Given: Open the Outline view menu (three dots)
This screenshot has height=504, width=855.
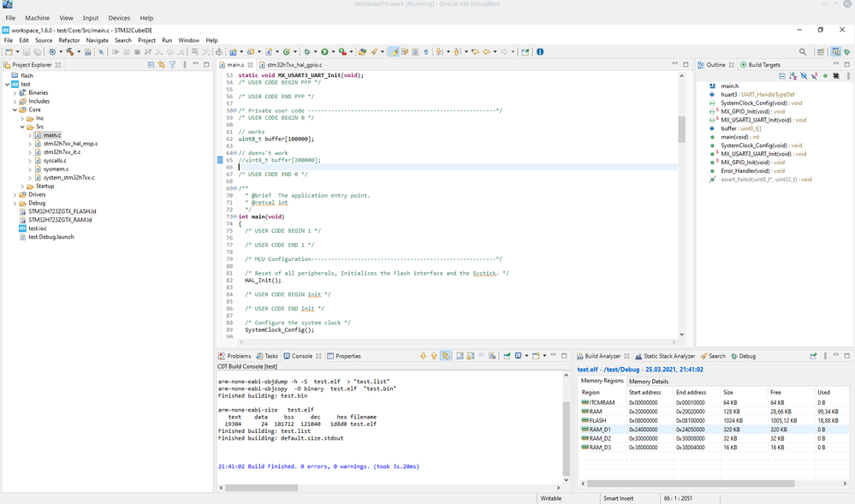Looking at the screenshot, I should 848,76.
